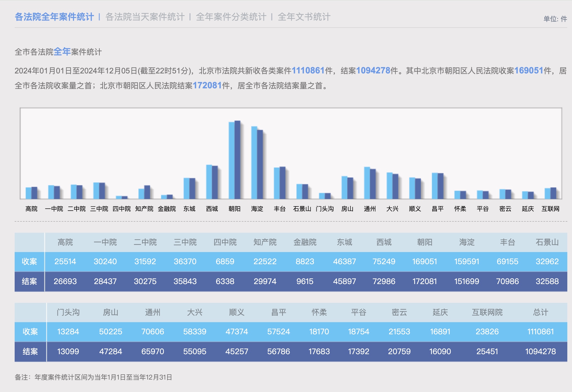Click 西城 结案 value 72986
The image size is (572, 392).
click(384, 281)
